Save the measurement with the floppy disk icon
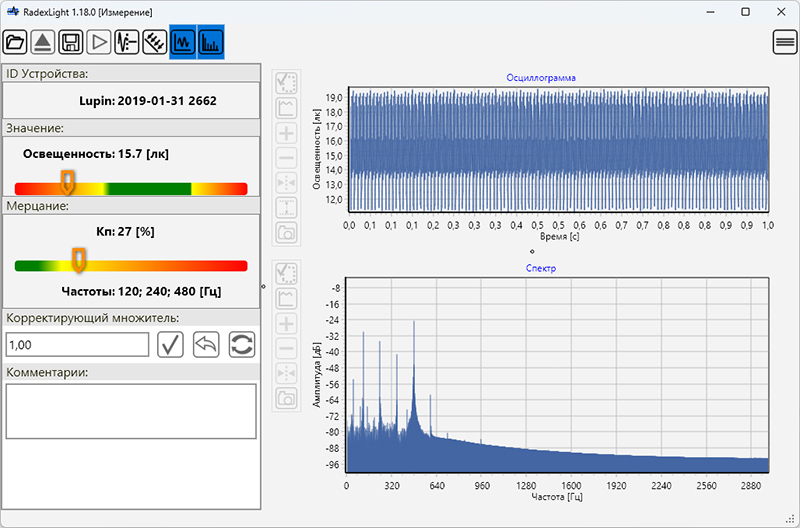This screenshot has width=800, height=528. point(71,42)
